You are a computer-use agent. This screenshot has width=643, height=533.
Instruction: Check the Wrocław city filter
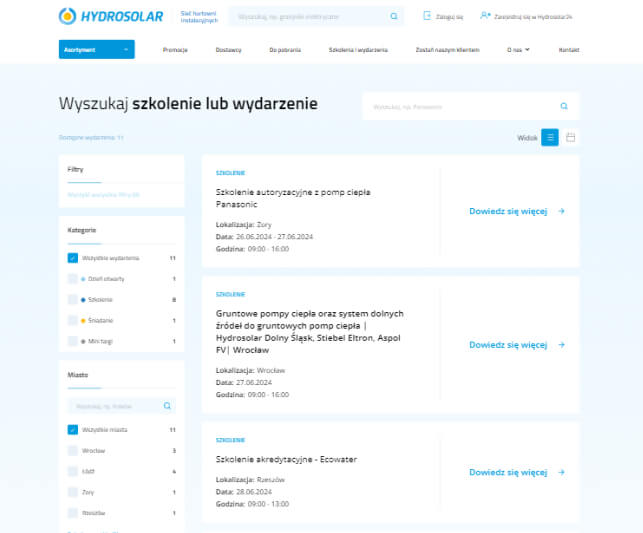(x=73, y=451)
